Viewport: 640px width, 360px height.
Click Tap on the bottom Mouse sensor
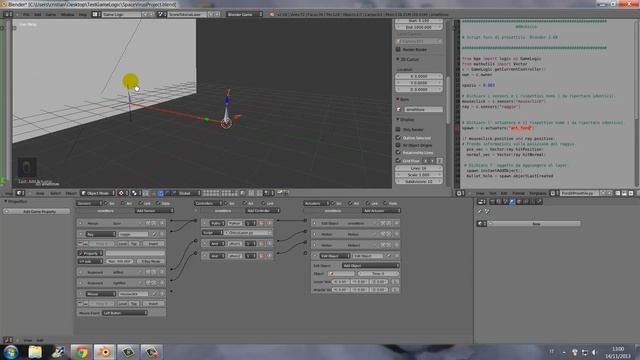134,304
